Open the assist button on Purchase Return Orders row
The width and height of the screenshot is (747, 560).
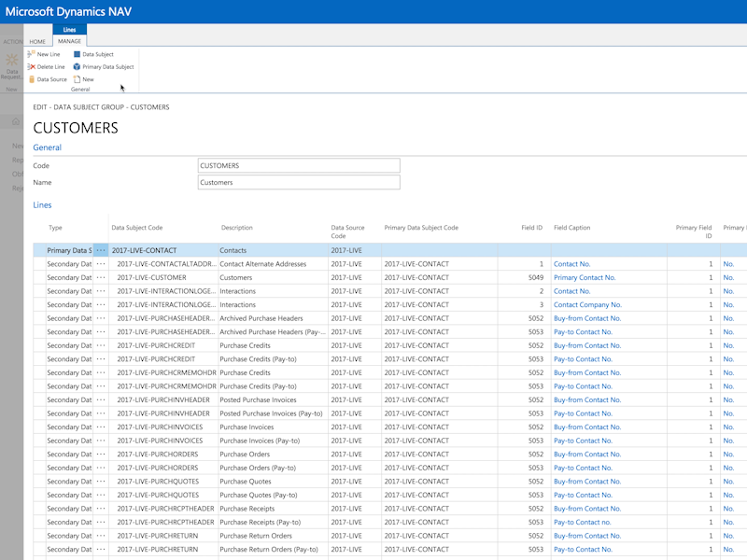[101, 535]
